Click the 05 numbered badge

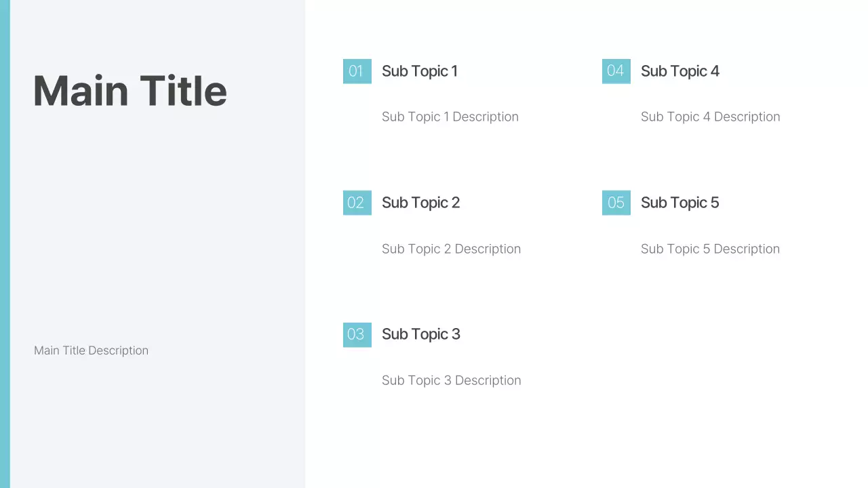pyautogui.click(x=616, y=203)
